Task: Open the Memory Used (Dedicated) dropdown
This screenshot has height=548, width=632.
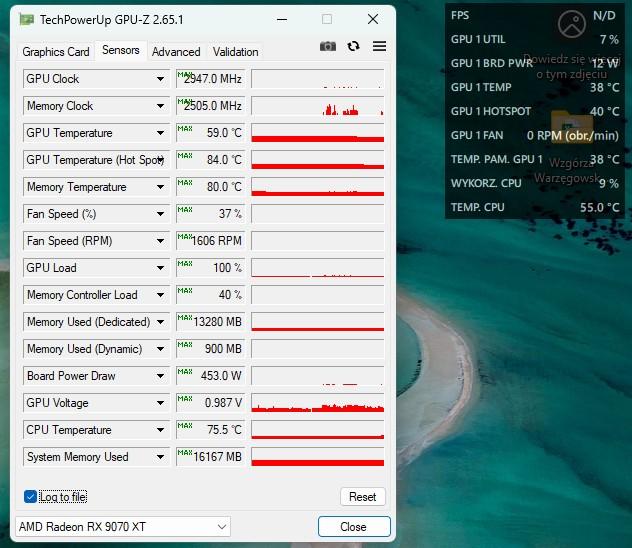Action: (160, 322)
